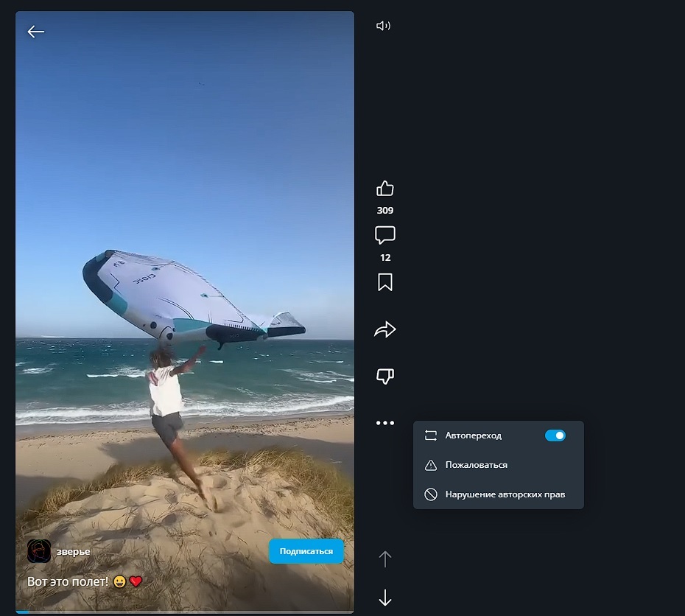
Task: Click the Автопереход menu label
Action: pyautogui.click(x=473, y=435)
